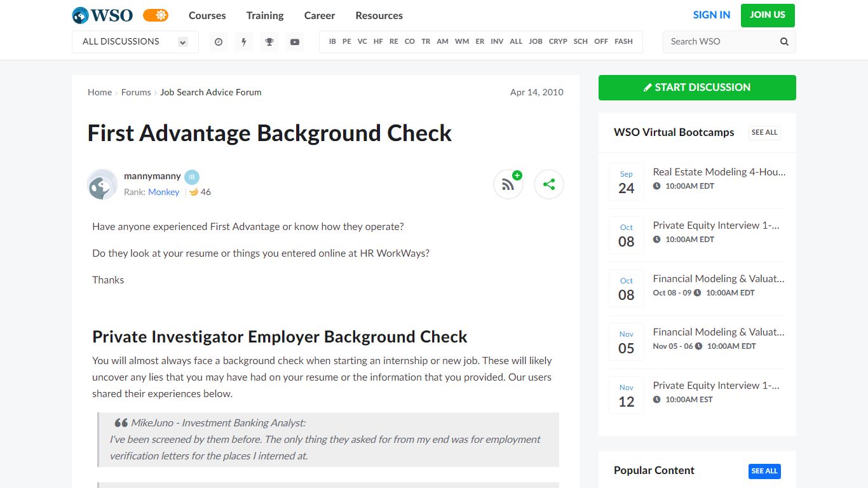Viewport: 868px width, 488px height.
Task: Open the Training menu
Action: pyautogui.click(x=265, y=15)
